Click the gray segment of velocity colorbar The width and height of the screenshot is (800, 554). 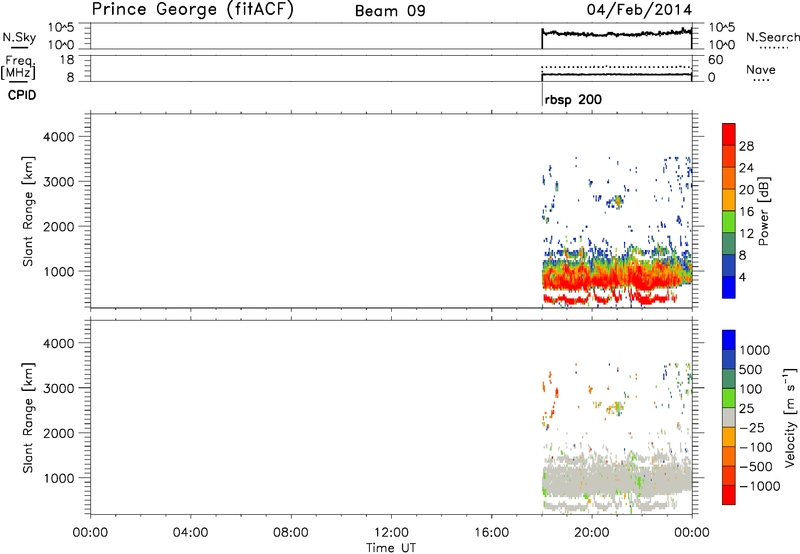(729, 417)
